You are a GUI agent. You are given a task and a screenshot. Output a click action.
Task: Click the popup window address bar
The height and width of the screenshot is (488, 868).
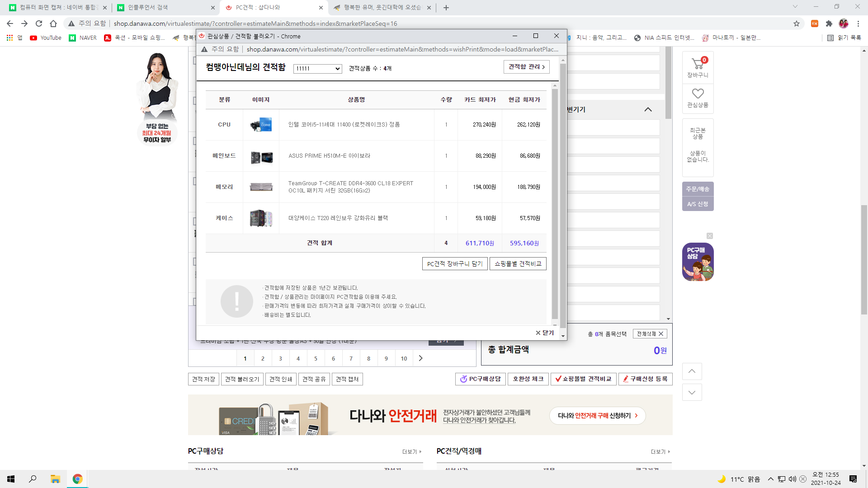point(402,49)
